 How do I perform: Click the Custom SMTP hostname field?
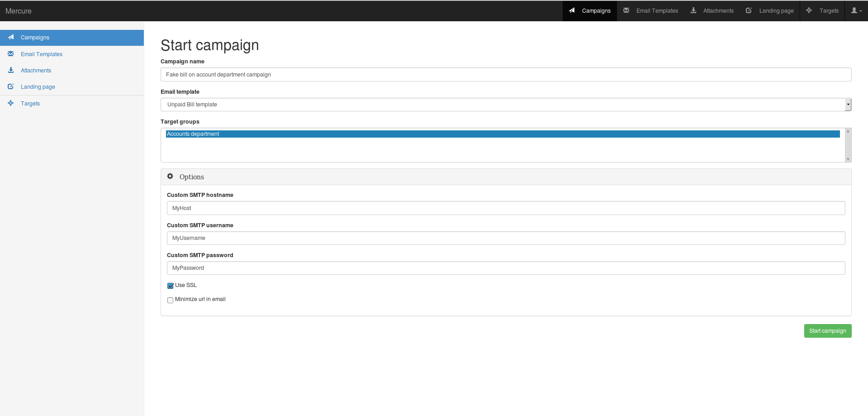(x=506, y=208)
